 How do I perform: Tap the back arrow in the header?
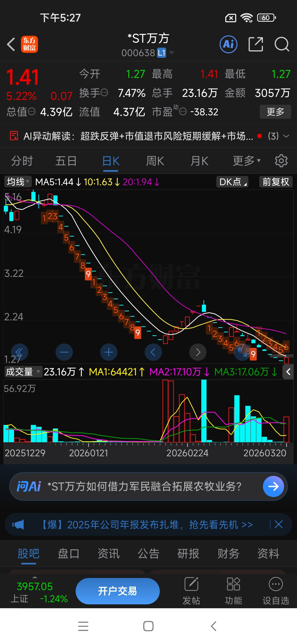11,44
